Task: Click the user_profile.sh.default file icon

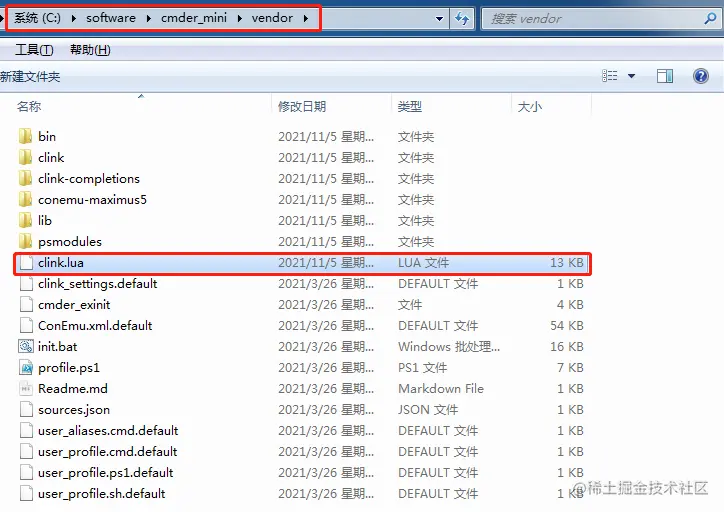Action: [26, 494]
